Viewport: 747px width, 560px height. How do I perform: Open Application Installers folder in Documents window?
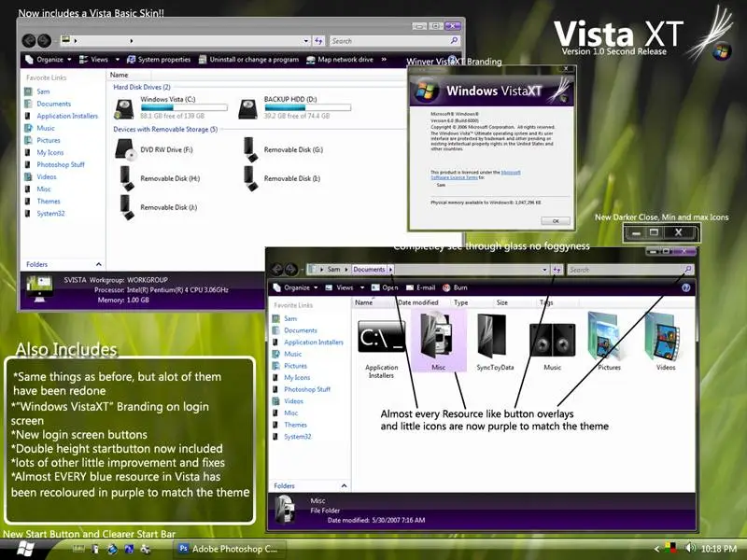coord(382,336)
